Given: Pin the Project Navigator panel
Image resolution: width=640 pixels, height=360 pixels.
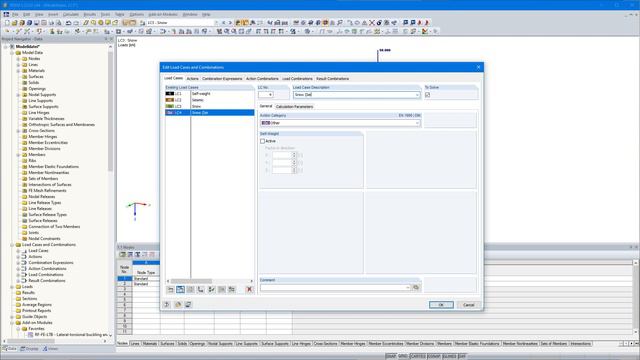Looking at the screenshot, I should point(106,39).
